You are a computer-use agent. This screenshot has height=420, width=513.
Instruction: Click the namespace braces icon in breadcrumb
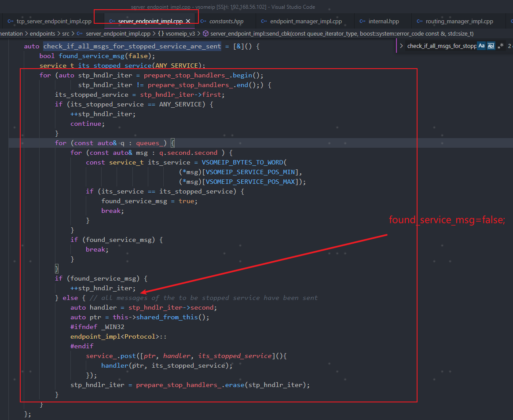[x=161, y=34]
